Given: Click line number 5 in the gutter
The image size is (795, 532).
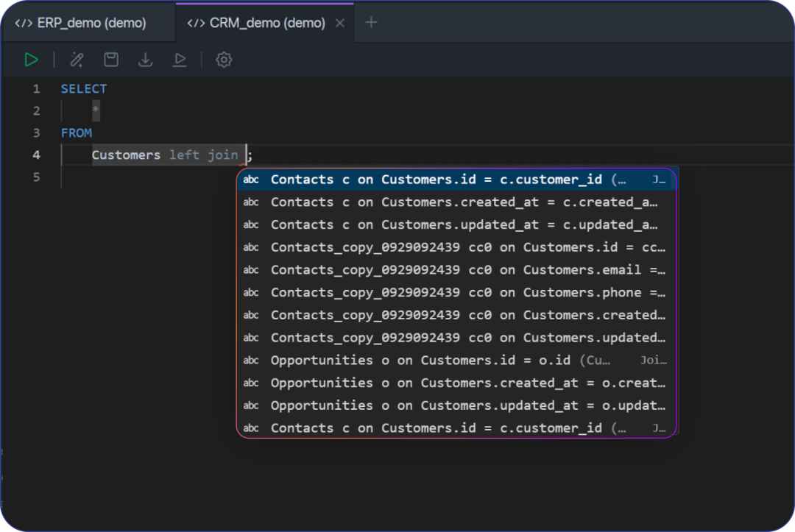Looking at the screenshot, I should coord(36,177).
